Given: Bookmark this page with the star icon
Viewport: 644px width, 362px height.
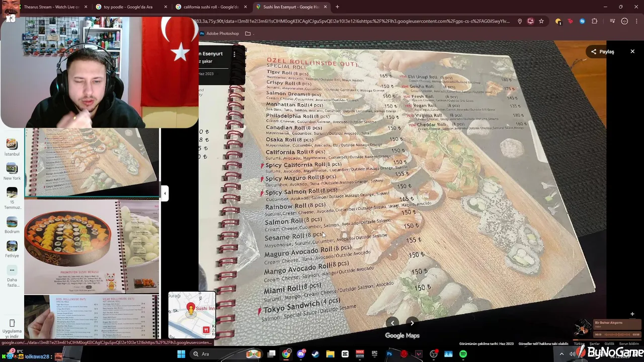Looking at the screenshot, I should coord(541,21).
